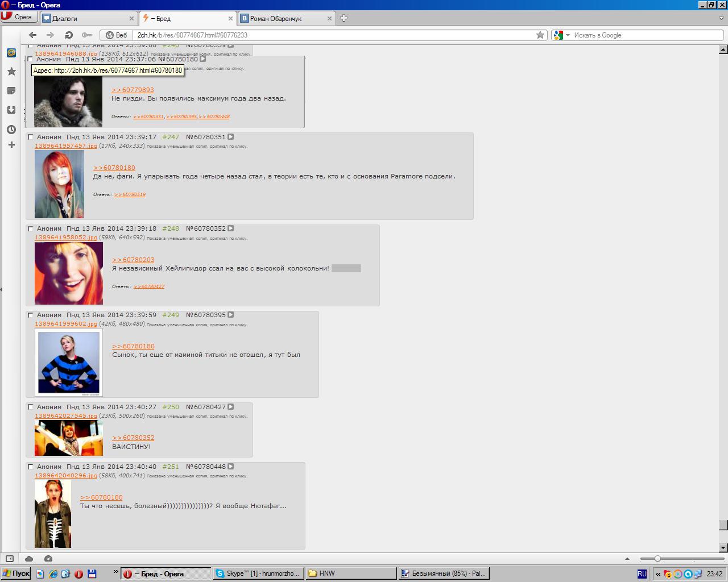Adjust the page zoom slider
The image size is (728, 582).
657,559
